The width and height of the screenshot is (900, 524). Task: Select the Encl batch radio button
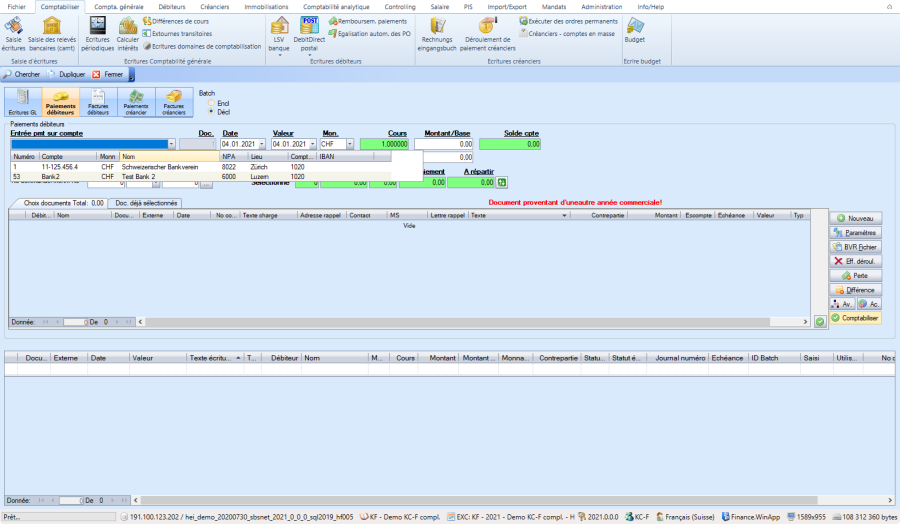coord(210,102)
